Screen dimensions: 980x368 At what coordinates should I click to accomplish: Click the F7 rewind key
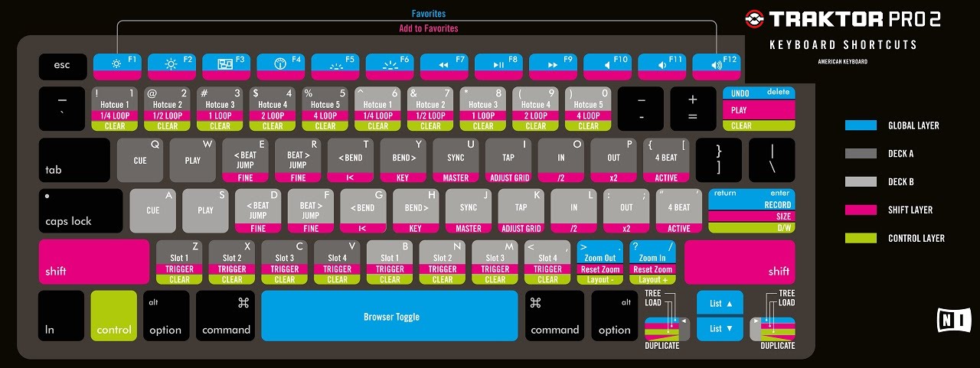[444, 67]
